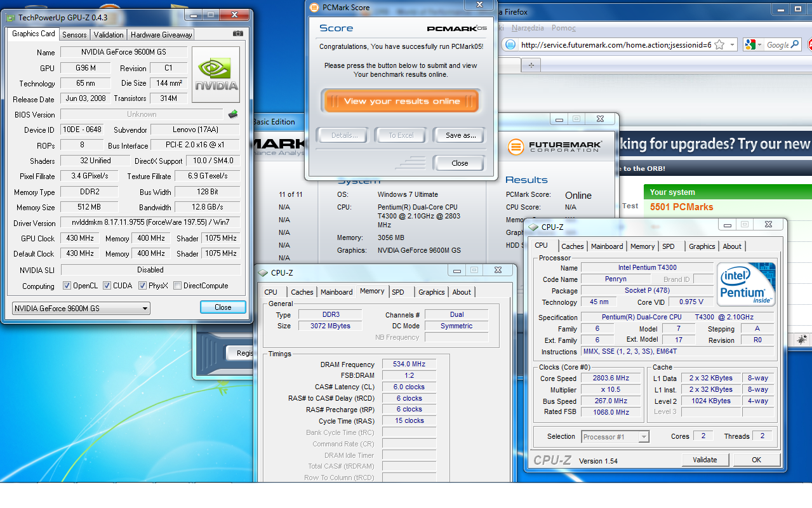Click the OK button in CPU-Z
The image size is (812, 508).
[757, 460]
